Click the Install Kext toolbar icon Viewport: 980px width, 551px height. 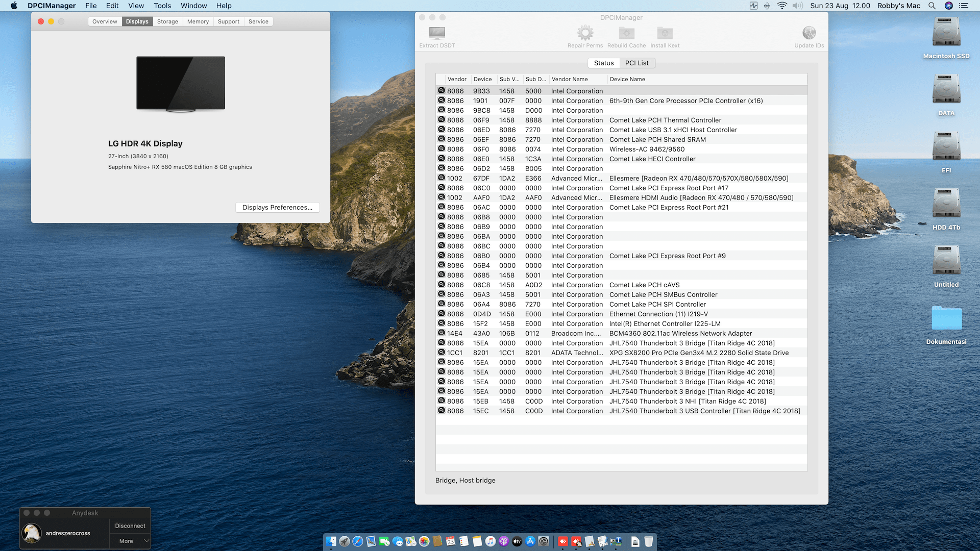click(x=665, y=34)
